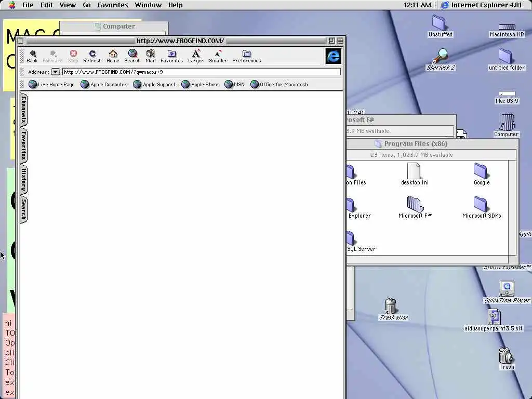Select the Microsoft SDKs folder
Viewport: 532px width, 399px height.
pos(482,207)
